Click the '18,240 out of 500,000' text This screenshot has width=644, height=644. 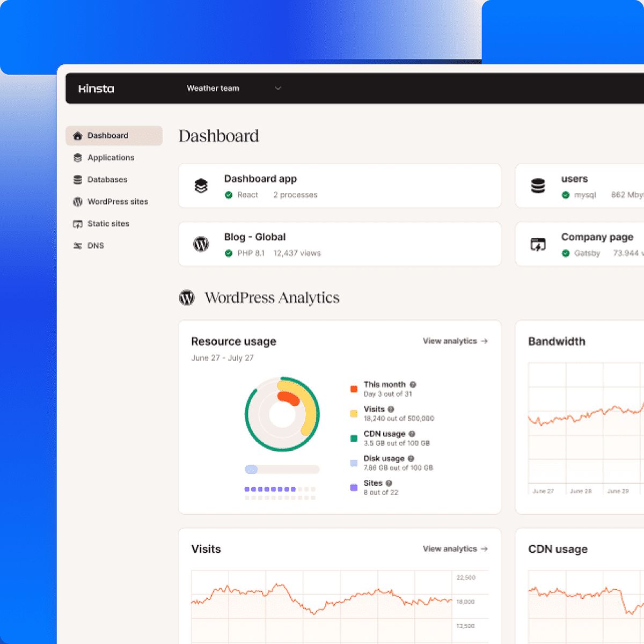coord(399,418)
